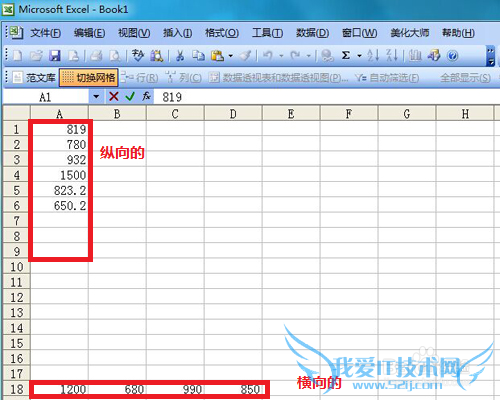Click the 自动筛选(F) button

pos(387,78)
